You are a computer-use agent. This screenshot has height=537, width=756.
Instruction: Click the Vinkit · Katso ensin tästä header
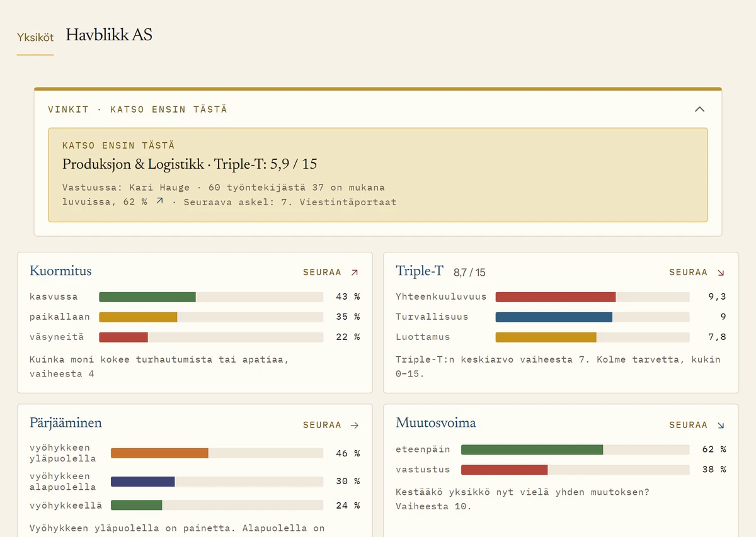[x=137, y=110]
